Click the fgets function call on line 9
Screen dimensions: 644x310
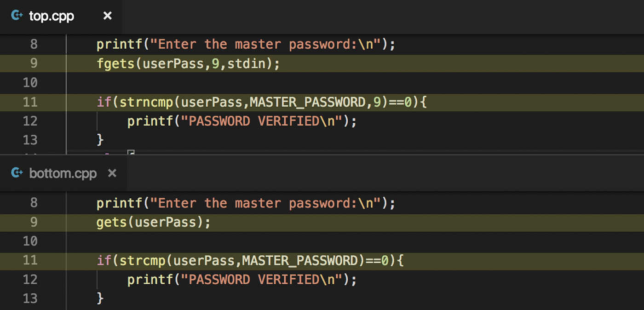click(114, 63)
